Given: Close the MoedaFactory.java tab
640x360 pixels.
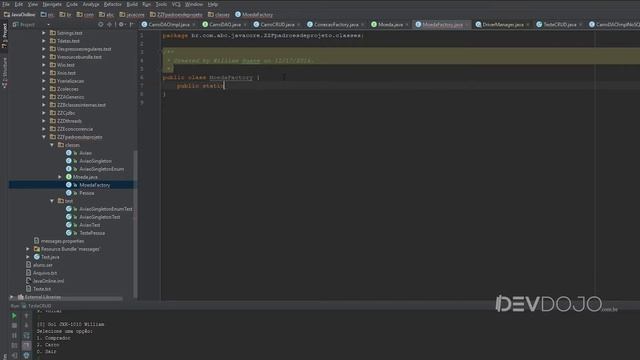Looking at the screenshot, I should coord(467,25).
